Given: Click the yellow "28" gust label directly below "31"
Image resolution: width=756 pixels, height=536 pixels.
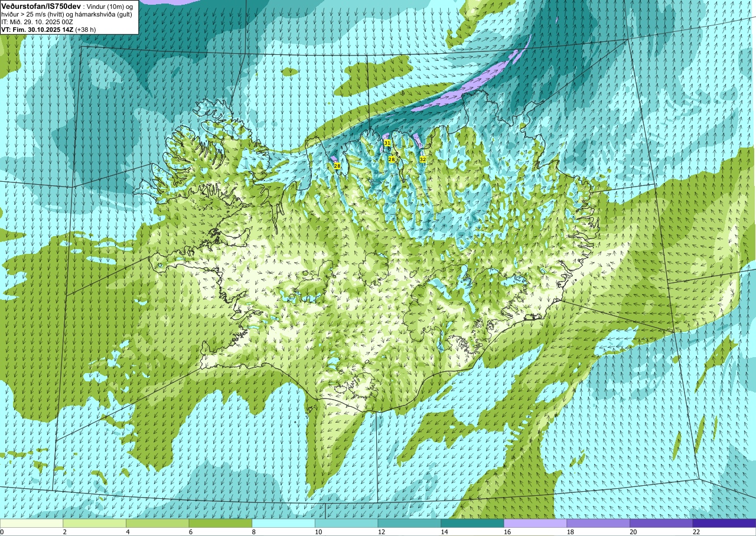Looking at the screenshot, I should point(391,159).
